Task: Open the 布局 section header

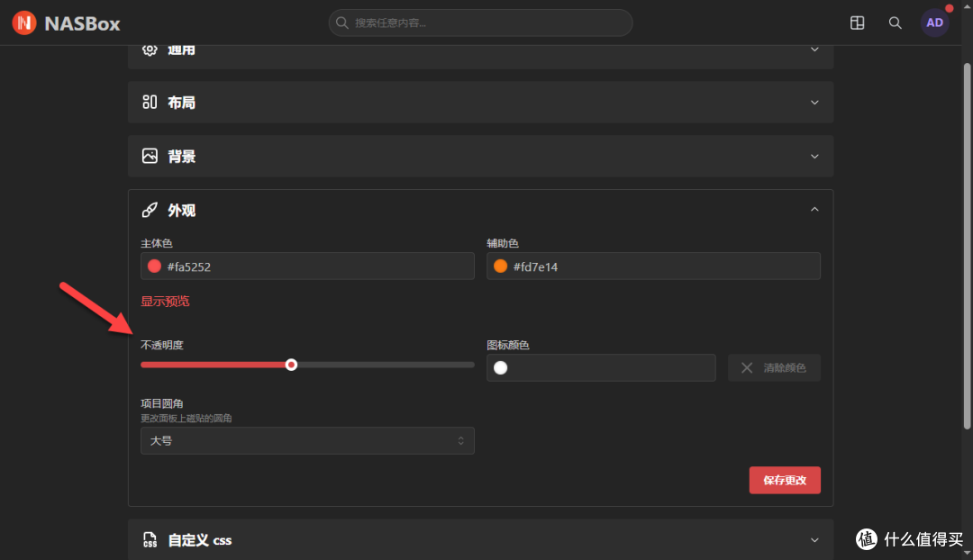Action: (x=480, y=103)
